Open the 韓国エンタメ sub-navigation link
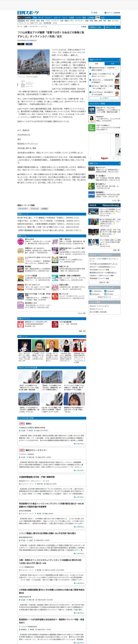 pyautogui.click(x=69, y=21)
